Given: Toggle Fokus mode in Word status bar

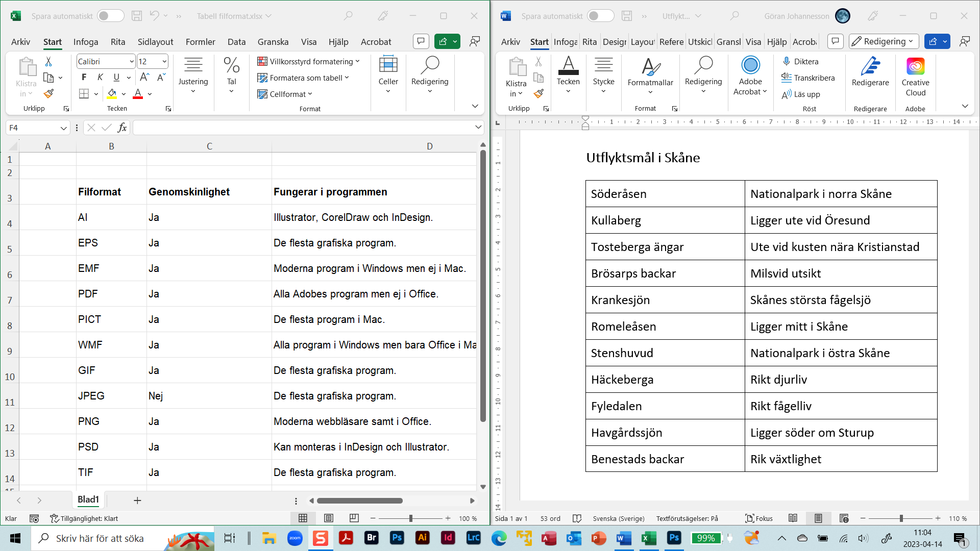Looking at the screenshot, I should 758,518.
